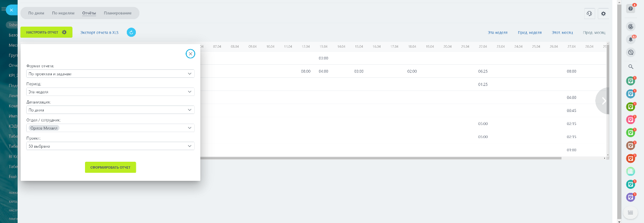This screenshot has width=644, height=223.
Task: Click the table's horizontal scrollbar
Action: [x=380, y=158]
